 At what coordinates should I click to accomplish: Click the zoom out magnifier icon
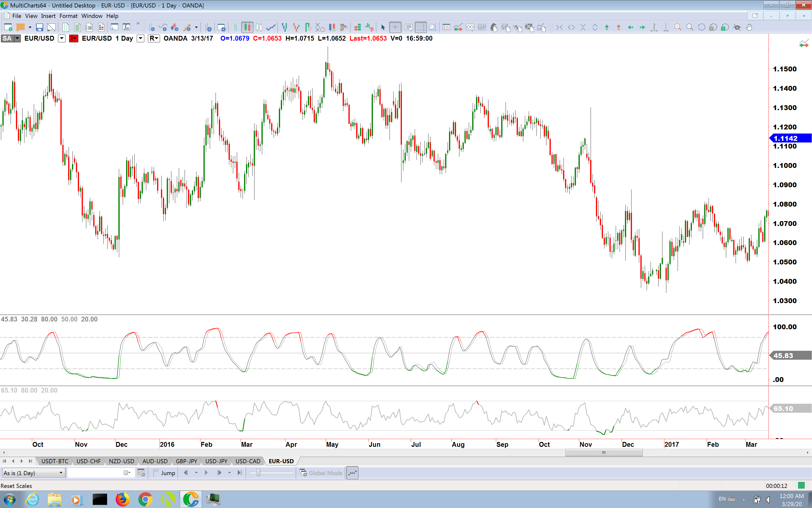[x=689, y=27]
